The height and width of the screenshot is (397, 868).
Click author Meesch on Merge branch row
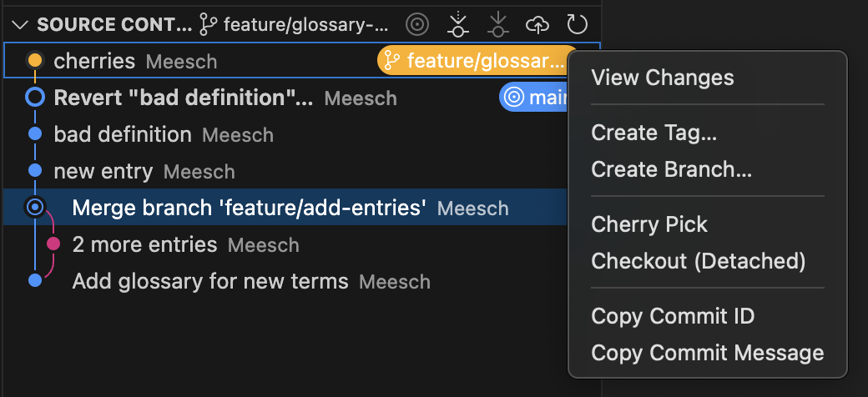[472, 209]
